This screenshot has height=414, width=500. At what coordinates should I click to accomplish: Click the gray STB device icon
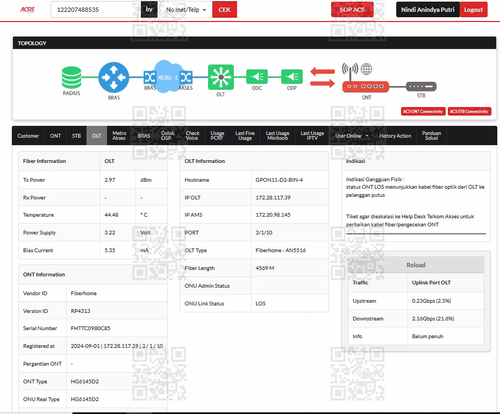pyautogui.click(x=421, y=86)
